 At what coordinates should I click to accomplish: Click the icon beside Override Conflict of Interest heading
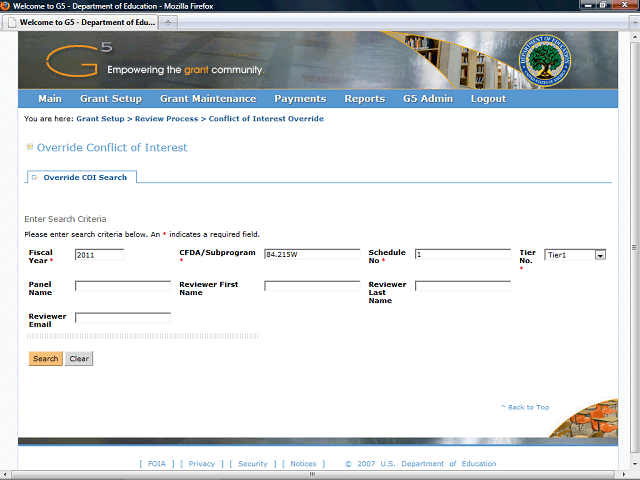(x=29, y=147)
